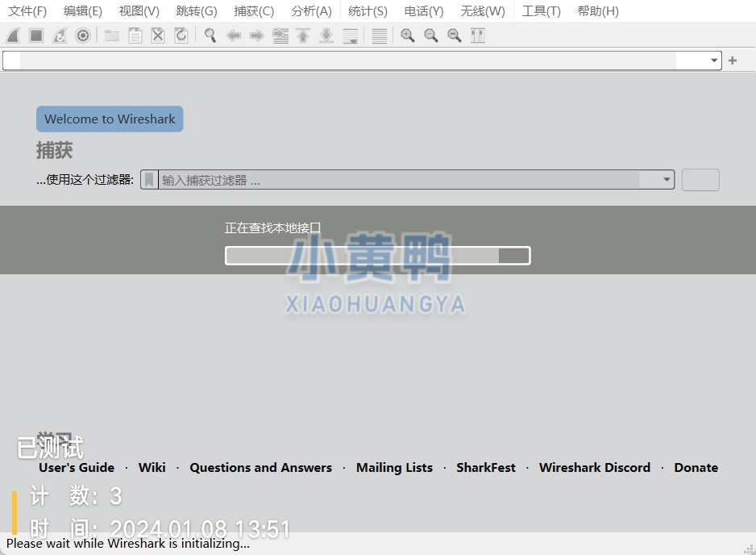Open the SharkFest link

(x=486, y=468)
